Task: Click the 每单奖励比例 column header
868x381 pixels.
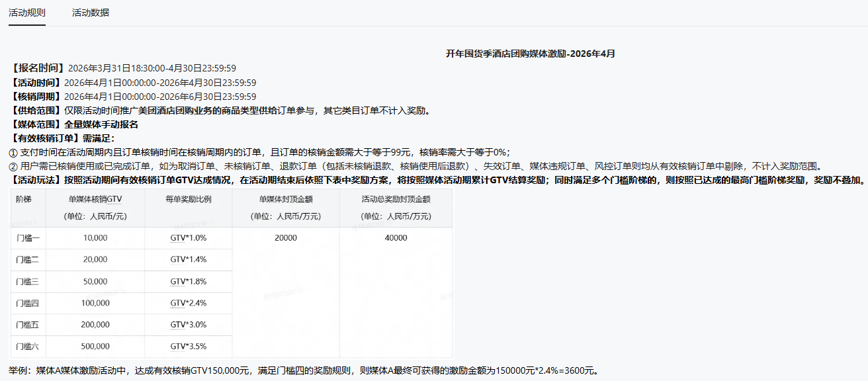Action: (188, 200)
